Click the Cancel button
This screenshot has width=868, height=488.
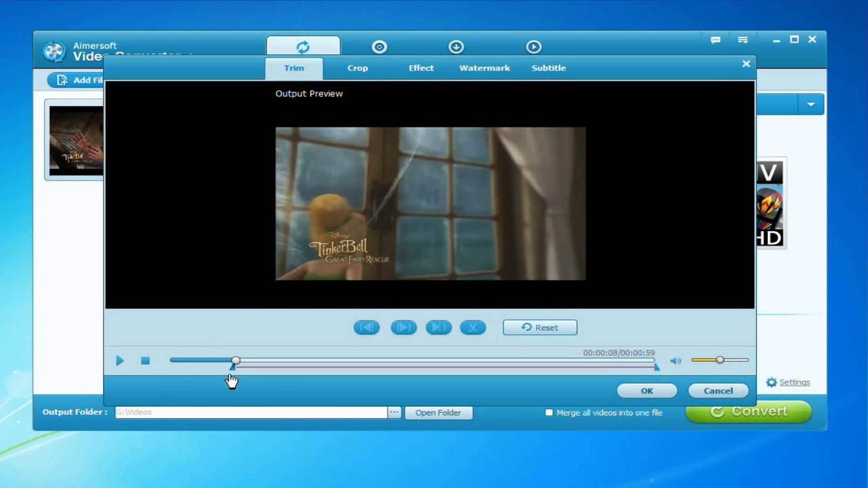(718, 390)
